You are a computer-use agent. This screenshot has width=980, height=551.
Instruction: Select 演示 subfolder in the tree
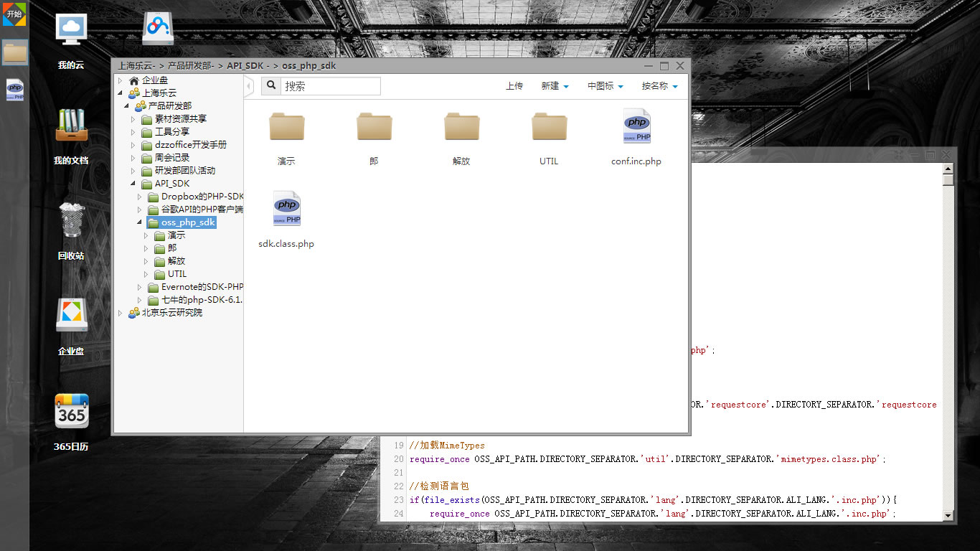coord(176,235)
